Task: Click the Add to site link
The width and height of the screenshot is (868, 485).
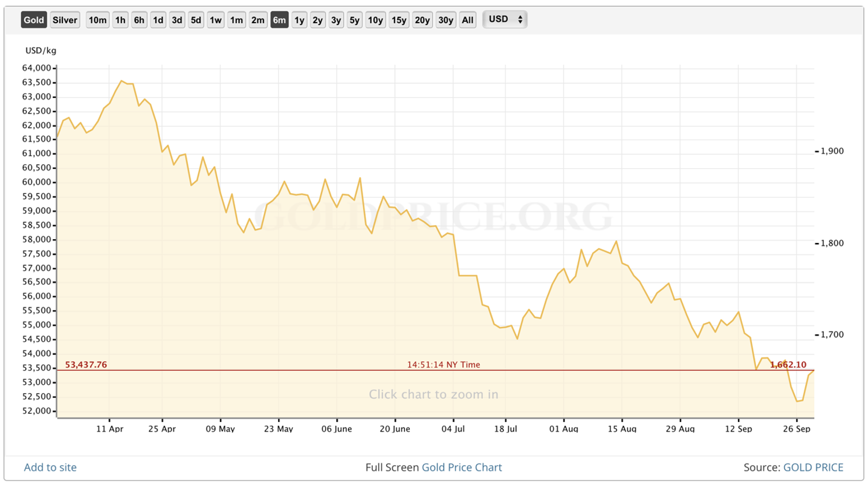Action: (x=50, y=467)
